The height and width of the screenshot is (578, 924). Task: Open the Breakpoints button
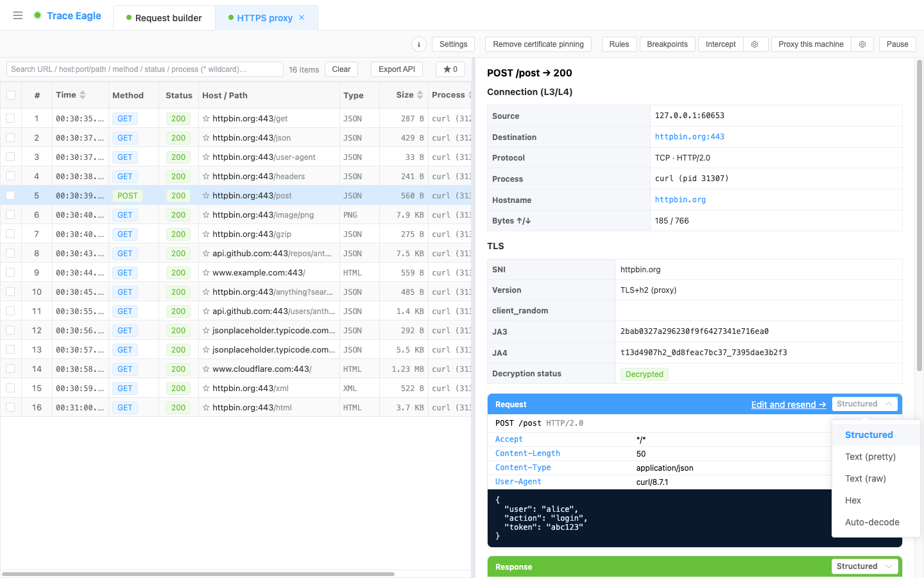pyautogui.click(x=667, y=44)
